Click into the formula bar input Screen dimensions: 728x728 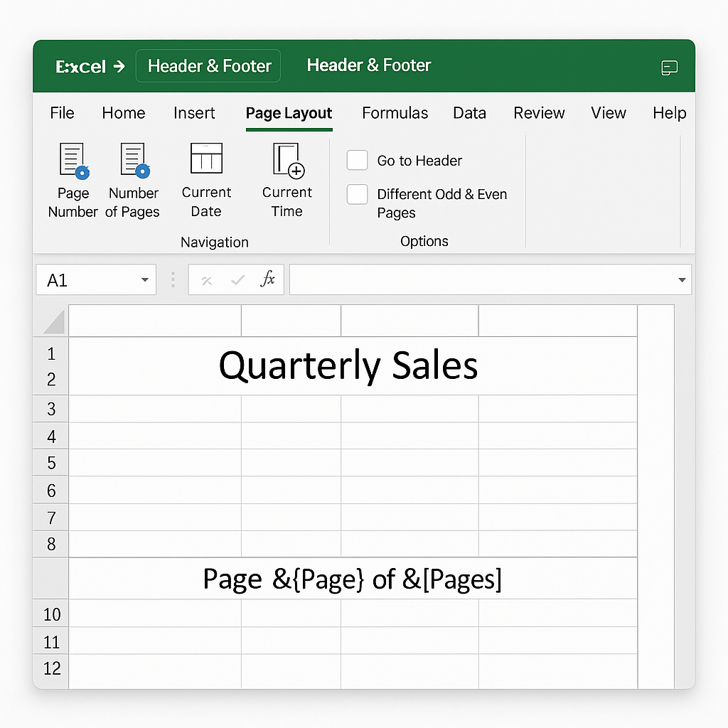tap(491, 279)
